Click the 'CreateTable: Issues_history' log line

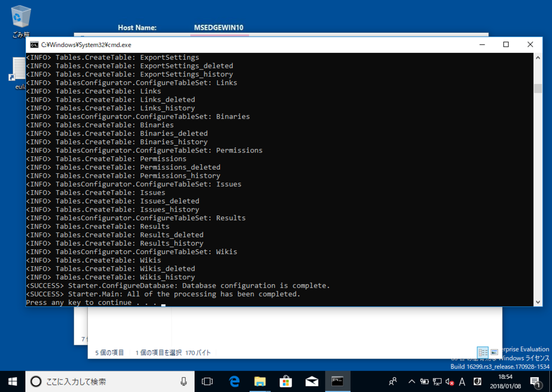(113, 209)
